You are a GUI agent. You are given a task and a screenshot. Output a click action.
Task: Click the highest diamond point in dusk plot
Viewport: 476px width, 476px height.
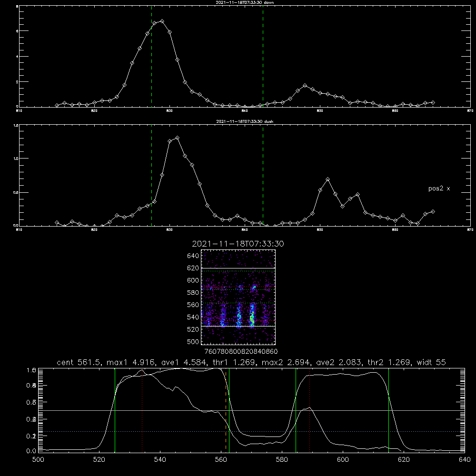[177, 138]
